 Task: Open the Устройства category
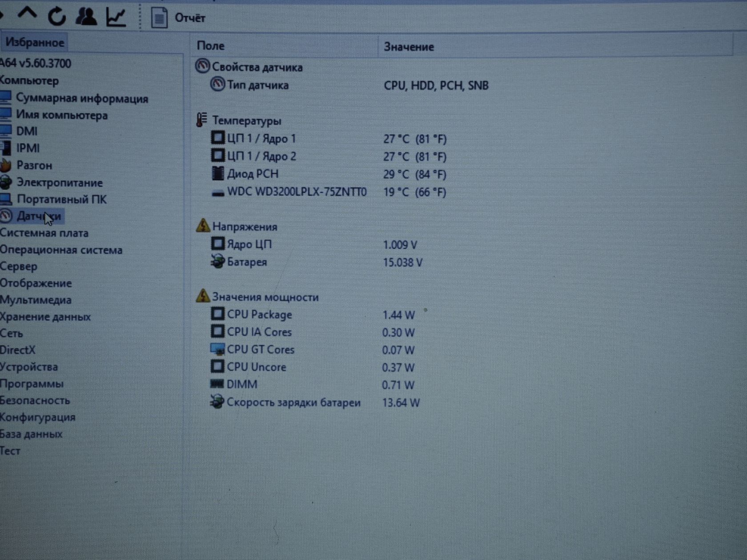point(29,367)
